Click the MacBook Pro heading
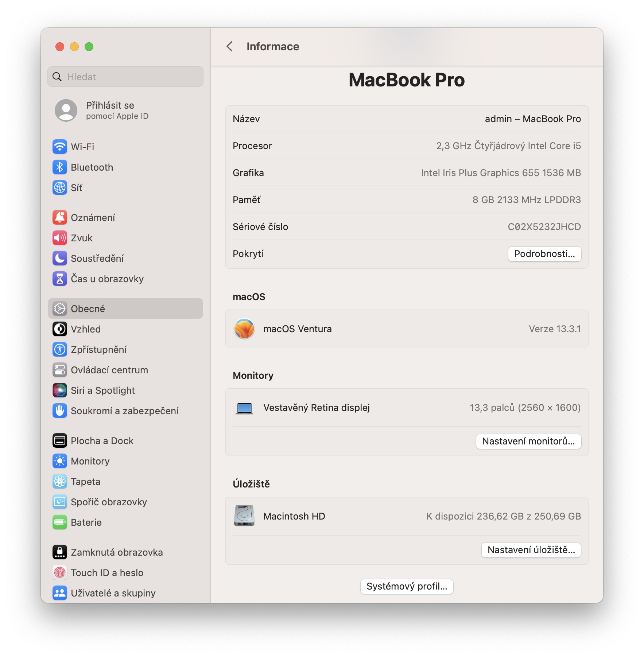This screenshot has width=644, height=657. (407, 80)
